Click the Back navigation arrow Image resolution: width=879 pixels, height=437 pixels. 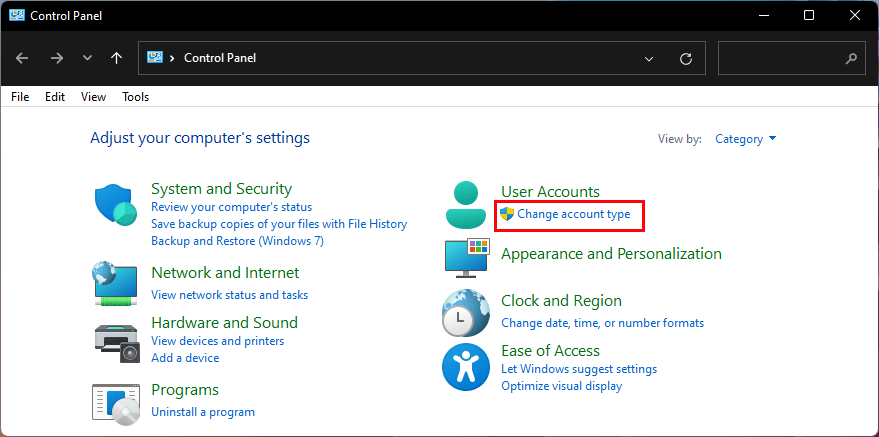tap(22, 58)
